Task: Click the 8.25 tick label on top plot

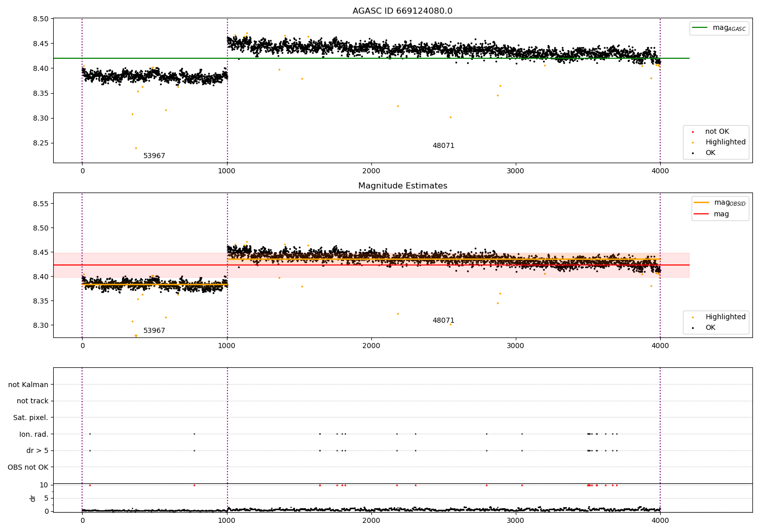Action: tap(41, 143)
